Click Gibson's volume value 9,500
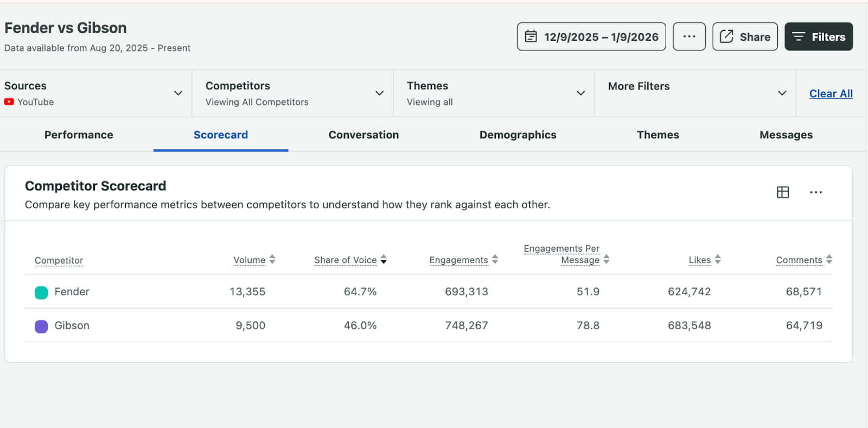 pos(250,325)
